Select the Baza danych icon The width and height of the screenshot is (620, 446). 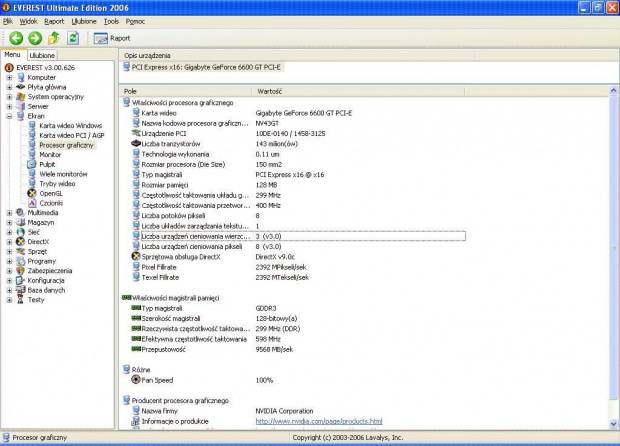click(21, 290)
